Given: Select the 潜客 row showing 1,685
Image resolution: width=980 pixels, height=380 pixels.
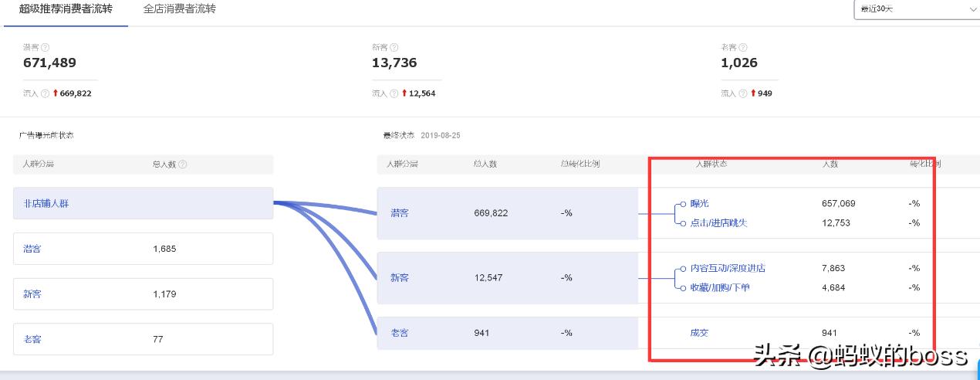Looking at the screenshot, I should pyautogui.click(x=143, y=249).
